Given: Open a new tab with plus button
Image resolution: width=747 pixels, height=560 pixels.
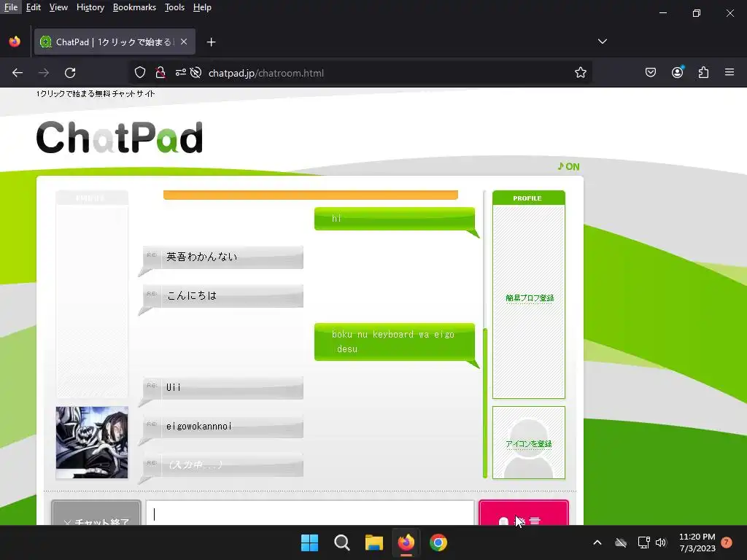Looking at the screenshot, I should point(211,42).
